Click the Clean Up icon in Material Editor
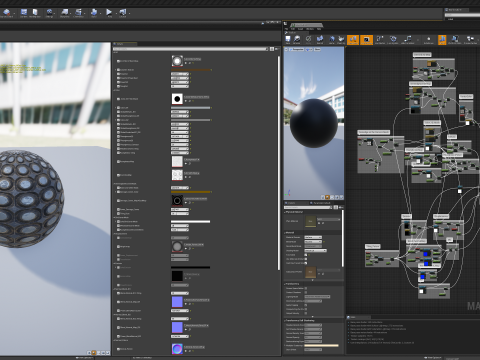Viewport: 480px width, 360px height. (341, 40)
